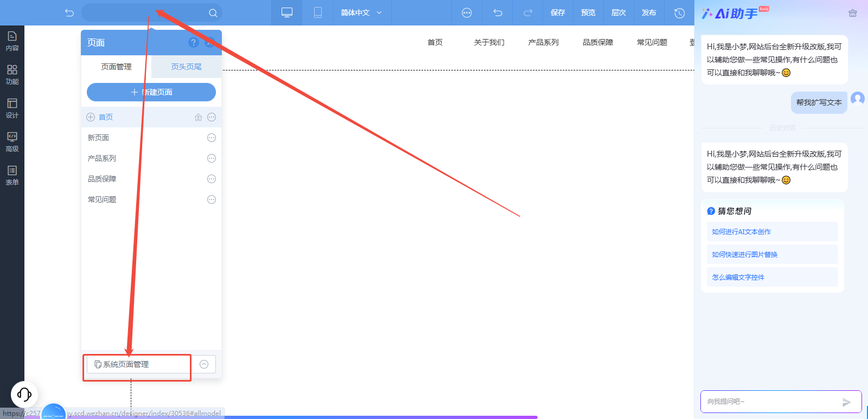Open more options for 首页 page
The height and width of the screenshot is (419, 868).
tap(212, 117)
